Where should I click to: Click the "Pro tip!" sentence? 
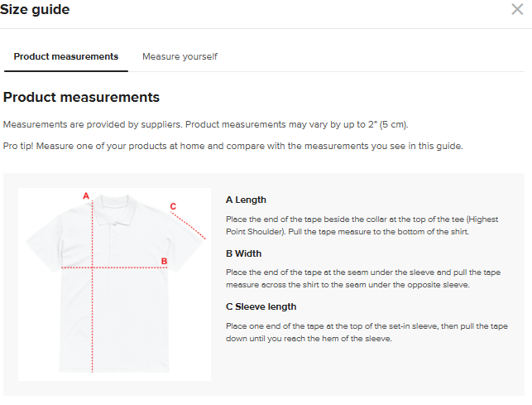click(x=232, y=146)
